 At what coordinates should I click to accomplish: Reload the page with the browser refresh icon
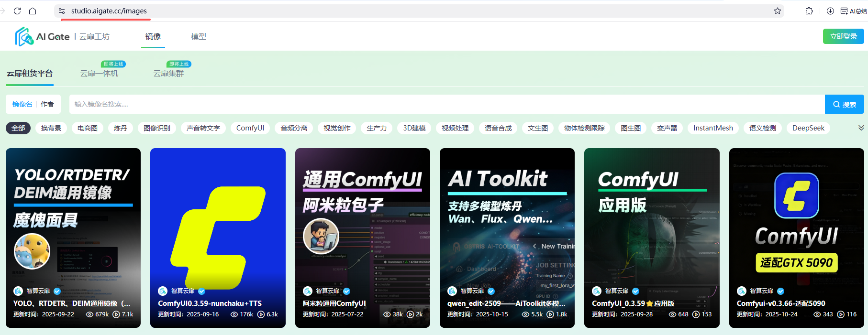point(17,11)
